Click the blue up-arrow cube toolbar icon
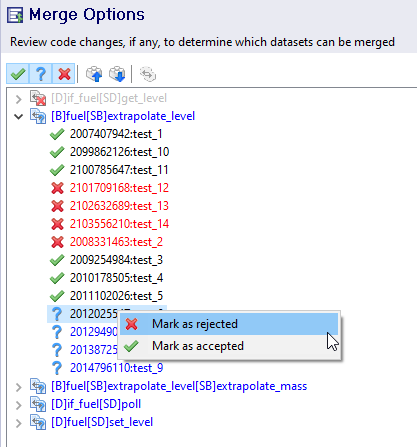Viewport: 417px width, 447px height. click(94, 74)
